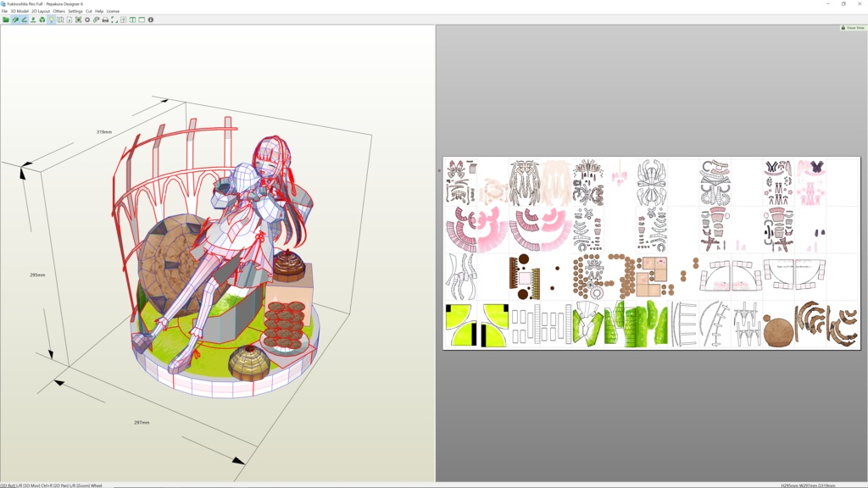Open the License menu
This screenshot has width=868, height=488.
click(113, 11)
